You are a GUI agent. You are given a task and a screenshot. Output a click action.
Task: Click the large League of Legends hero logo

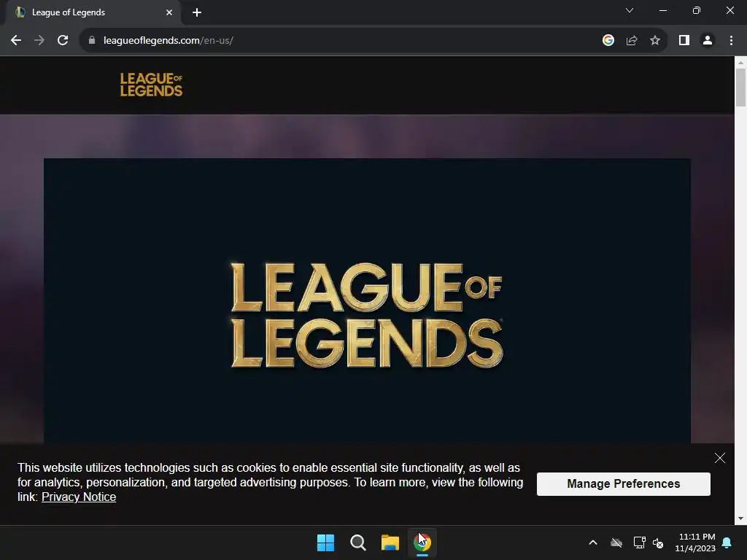[x=366, y=315]
